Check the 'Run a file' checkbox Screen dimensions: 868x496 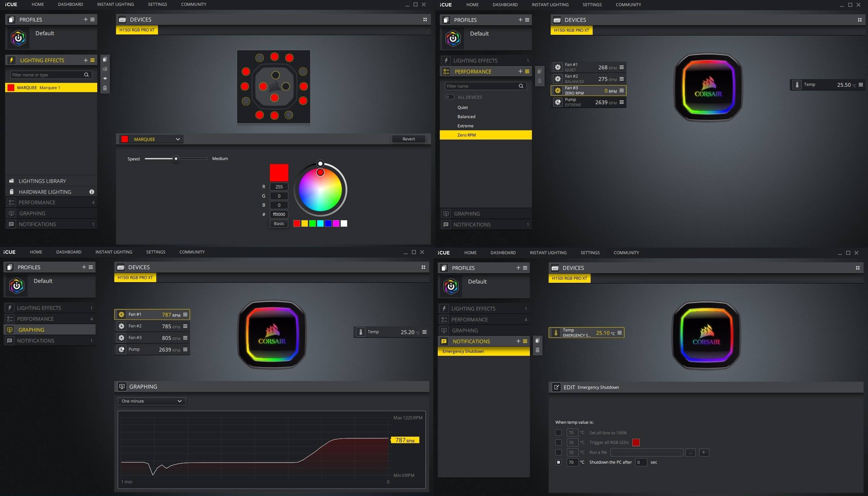point(558,452)
